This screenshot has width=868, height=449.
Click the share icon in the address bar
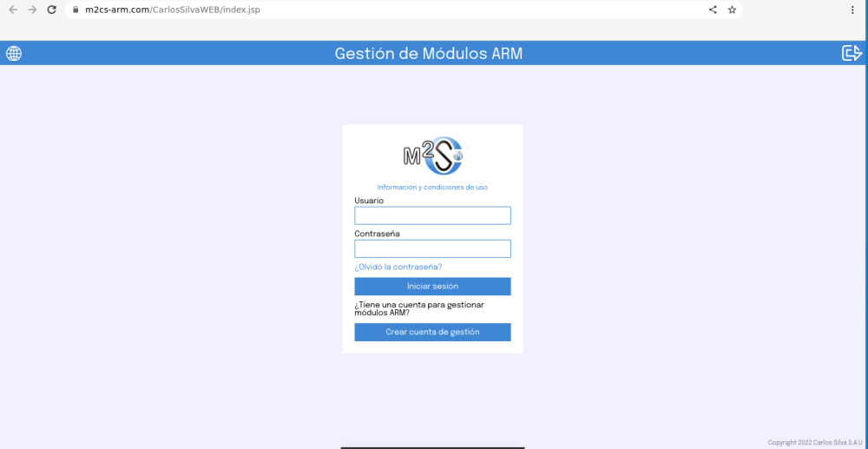click(x=713, y=10)
